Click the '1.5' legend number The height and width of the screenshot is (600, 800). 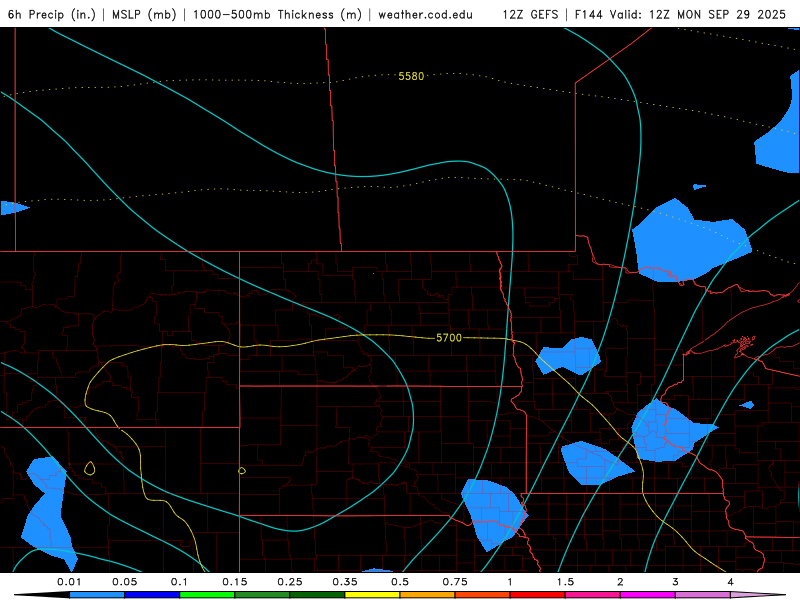click(565, 582)
